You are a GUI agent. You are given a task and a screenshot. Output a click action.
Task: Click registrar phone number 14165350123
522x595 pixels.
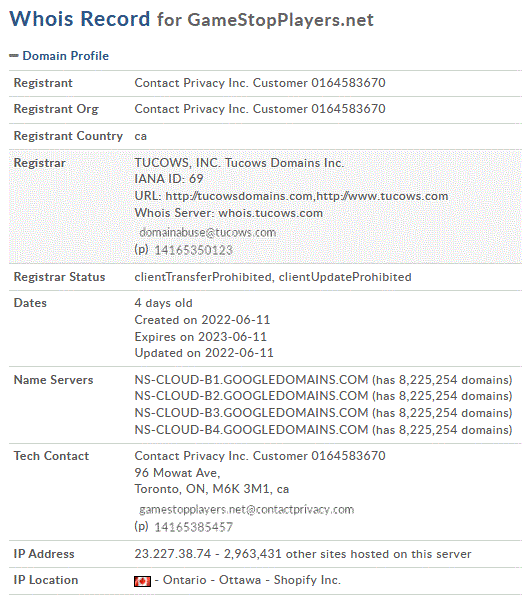coord(193,250)
